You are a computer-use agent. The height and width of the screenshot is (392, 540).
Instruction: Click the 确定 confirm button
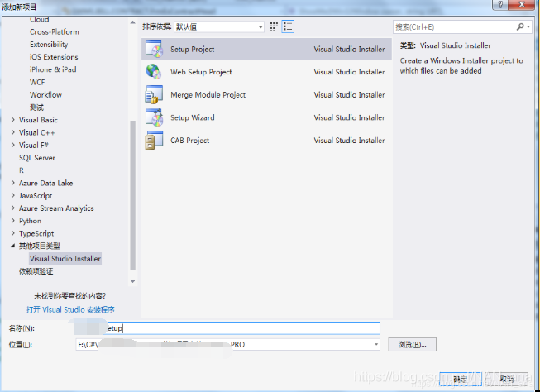click(461, 379)
